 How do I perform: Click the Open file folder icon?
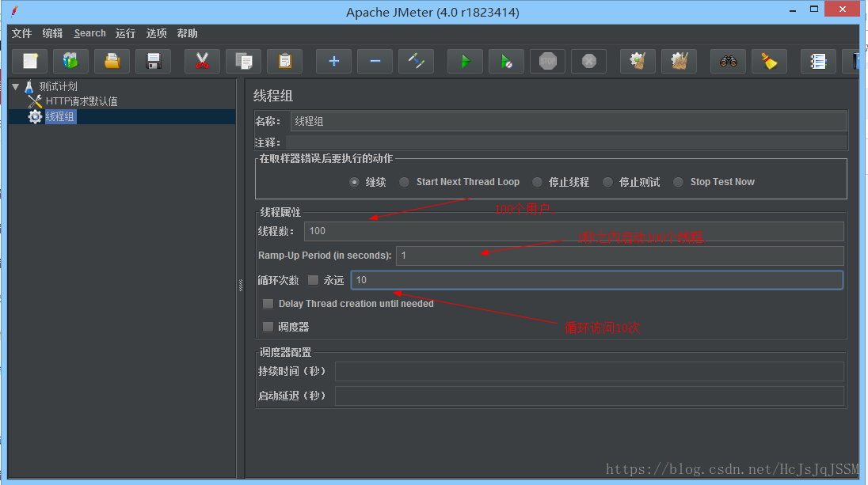pyautogui.click(x=112, y=61)
